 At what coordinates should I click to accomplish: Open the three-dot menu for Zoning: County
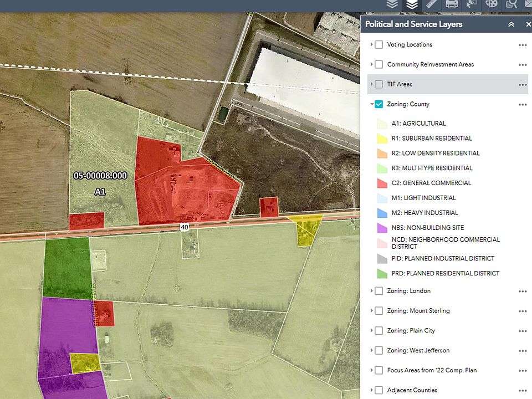(522, 105)
